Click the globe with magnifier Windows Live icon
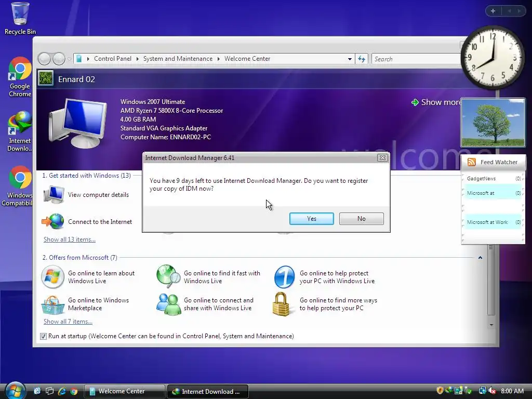Viewport: 532px width, 399px height. (168, 276)
